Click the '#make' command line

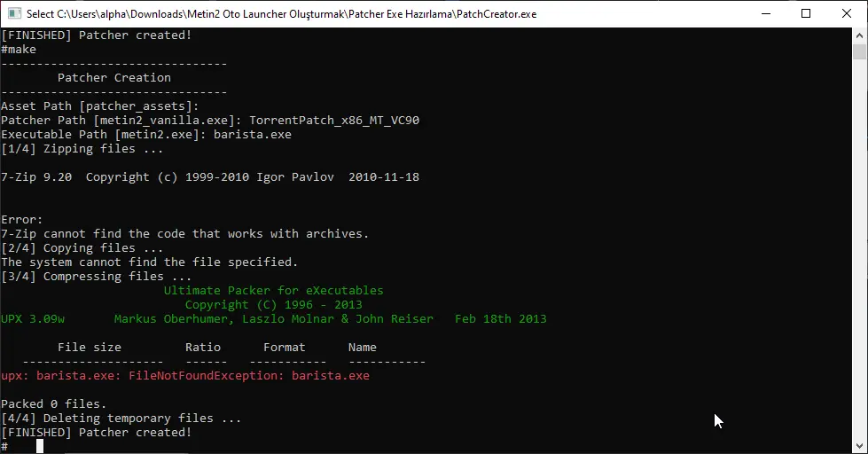[20, 50]
